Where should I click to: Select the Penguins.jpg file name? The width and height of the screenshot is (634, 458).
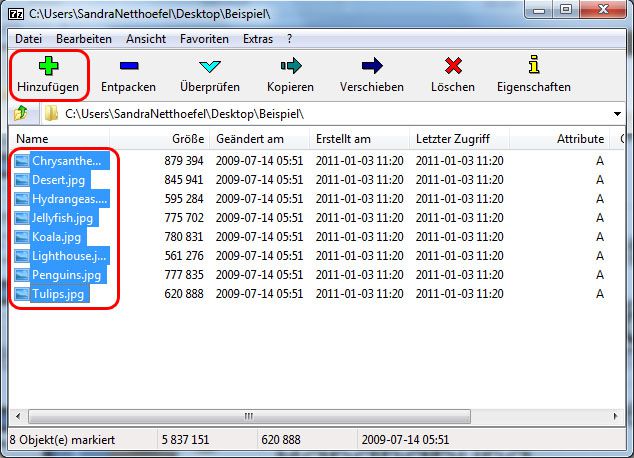coord(67,275)
